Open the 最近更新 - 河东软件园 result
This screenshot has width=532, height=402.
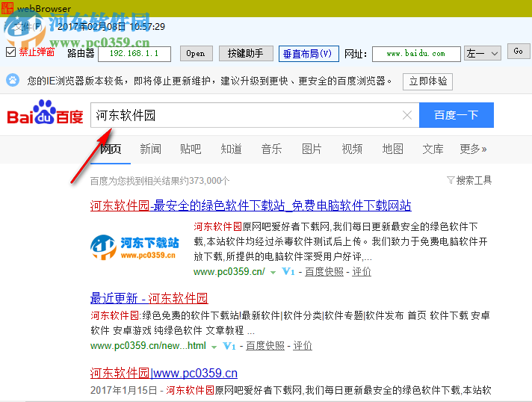[149, 298]
